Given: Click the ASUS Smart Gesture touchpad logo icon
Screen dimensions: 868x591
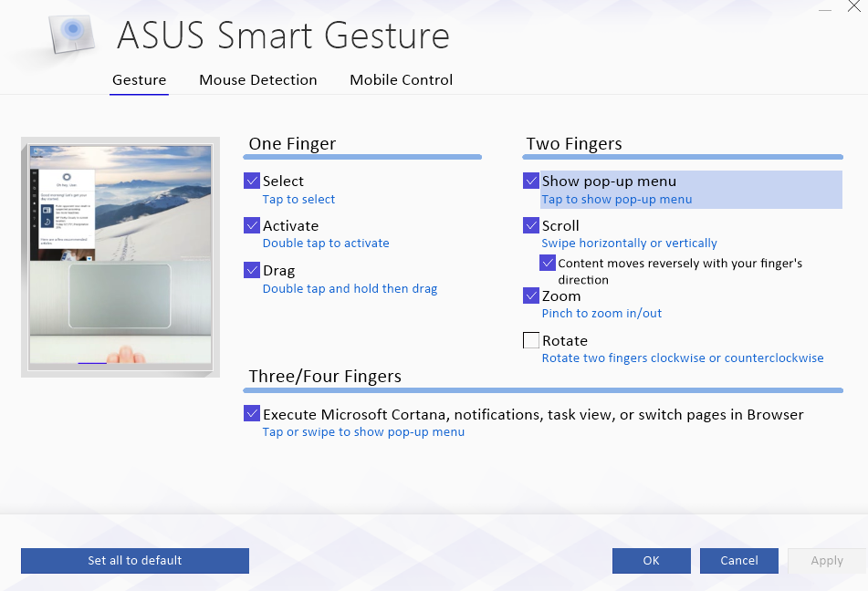Looking at the screenshot, I should pyautogui.click(x=72, y=34).
